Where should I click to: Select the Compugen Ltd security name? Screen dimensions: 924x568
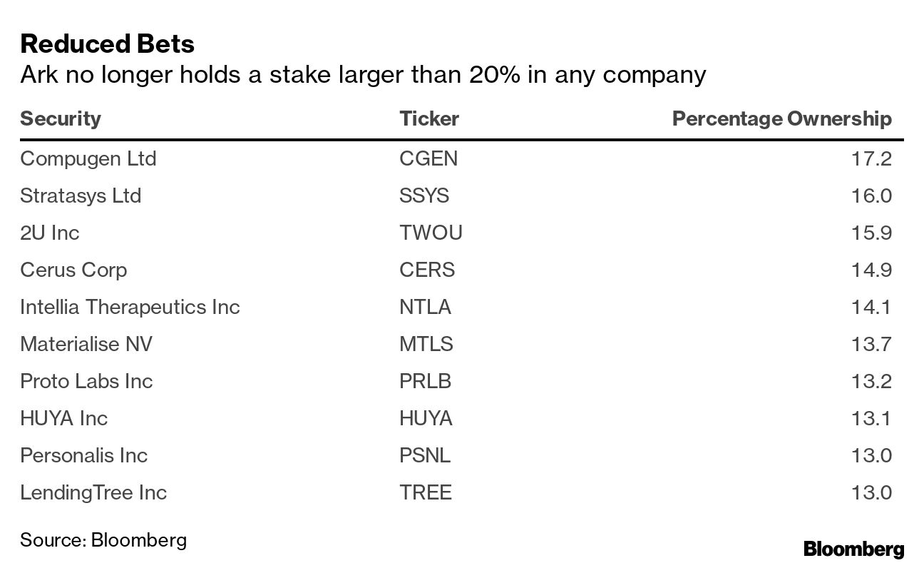pos(88,158)
